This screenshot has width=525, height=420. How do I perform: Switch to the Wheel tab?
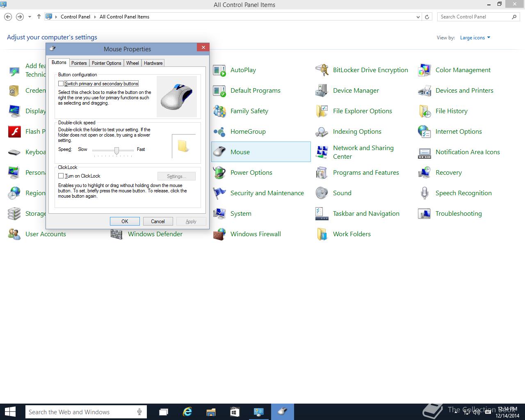[x=132, y=63]
